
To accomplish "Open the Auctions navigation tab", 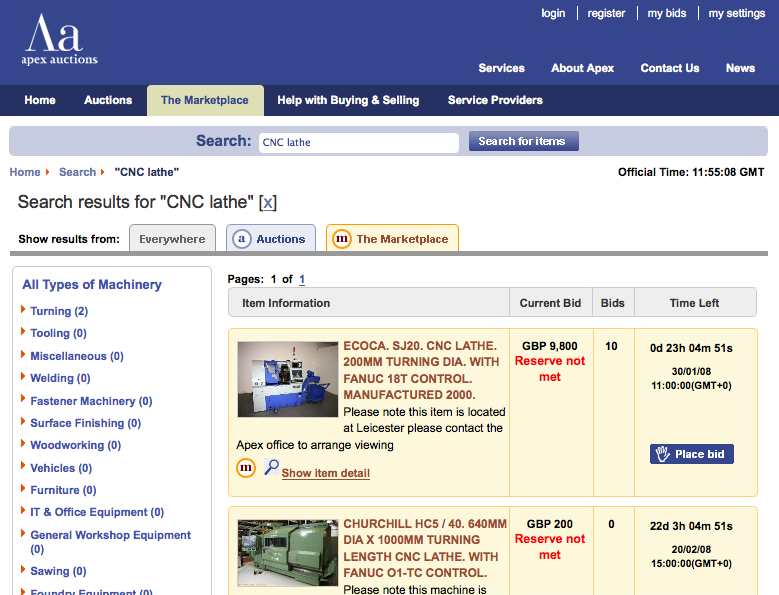I will tap(108, 100).
